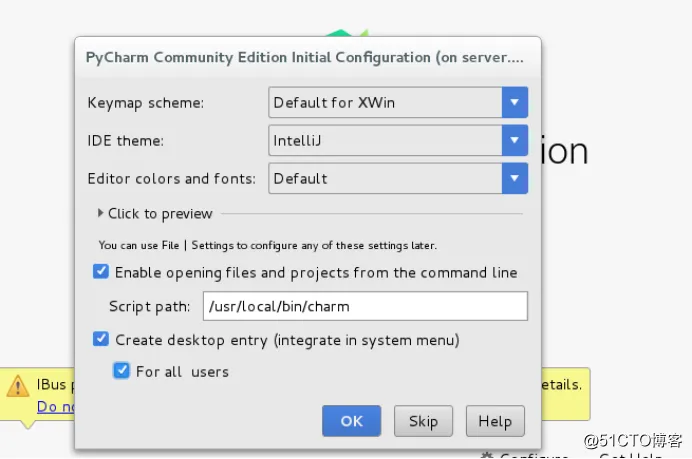Screen dimensions: 692x459
Task: Click the Skip button
Action: (423, 421)
